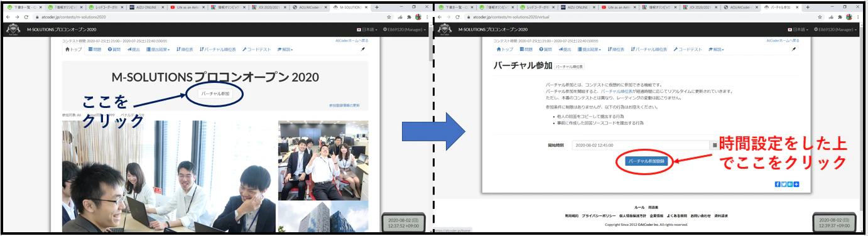868x236 pixels.
Task: Click the 開始時刻 date-time field in right window
Action: (x=640, y=145)
